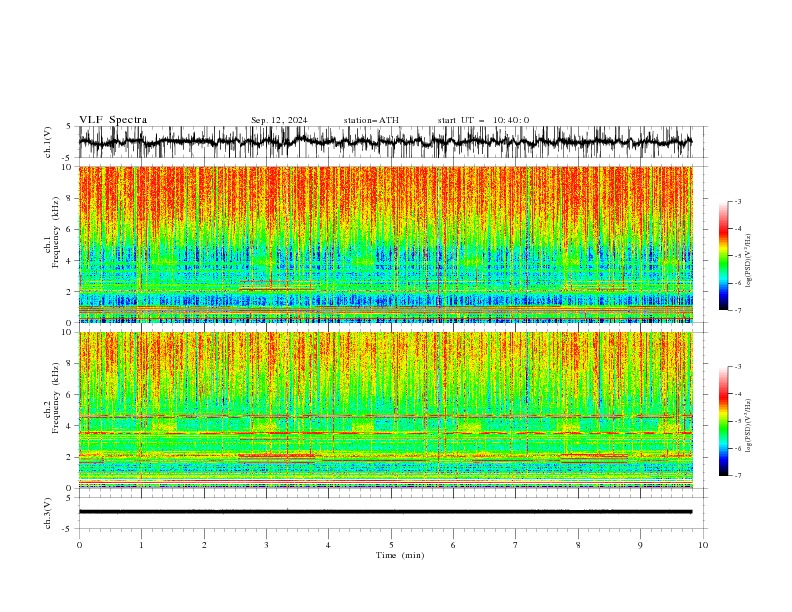Click time axis tick label "6"
This screenshot has height=612, width=792.
[x=454, y=545]
